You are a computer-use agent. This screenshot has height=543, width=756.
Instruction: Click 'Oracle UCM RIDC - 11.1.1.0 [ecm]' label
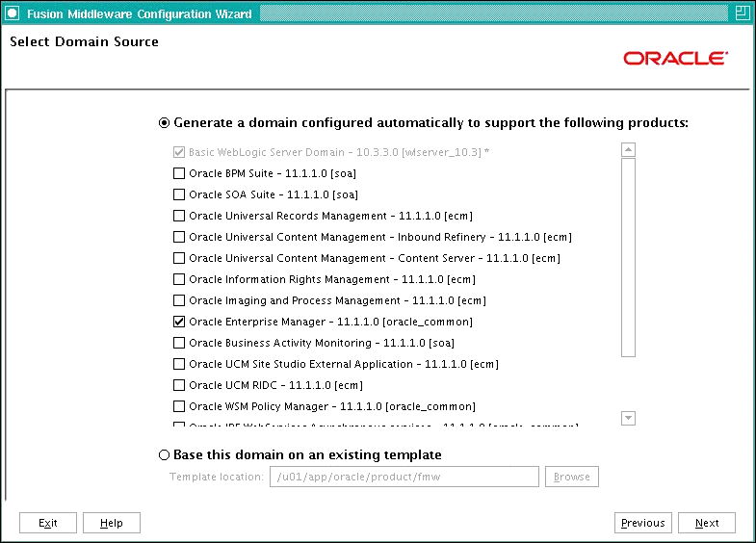(x=275, y=385)
